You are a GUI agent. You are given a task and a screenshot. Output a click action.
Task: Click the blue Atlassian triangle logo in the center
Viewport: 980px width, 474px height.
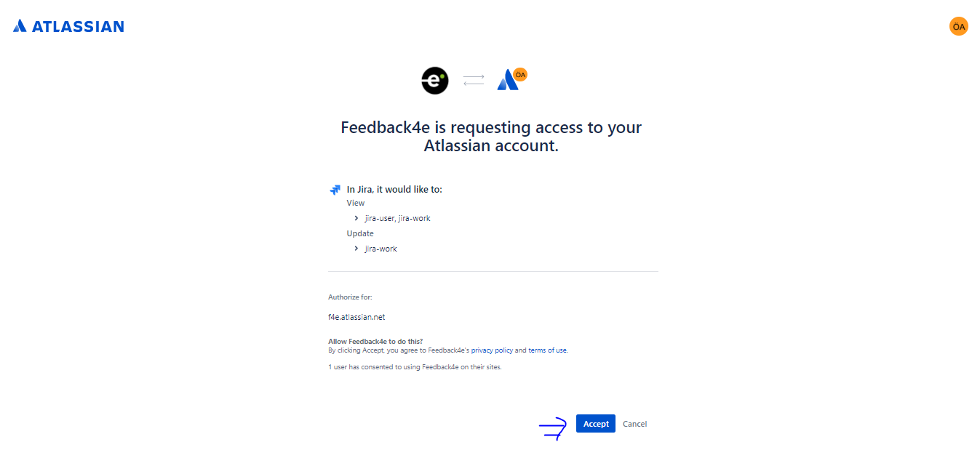pyautogui.click(x=507, y=81)
